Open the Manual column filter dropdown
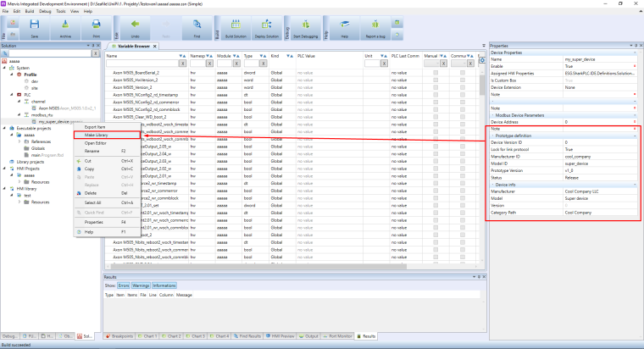This screenshot has width=644, height=349. (431, 64)
